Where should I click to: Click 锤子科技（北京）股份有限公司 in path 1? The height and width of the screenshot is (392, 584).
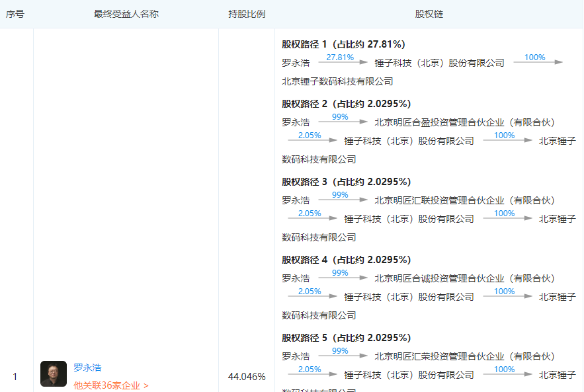(x=439, y=63)
